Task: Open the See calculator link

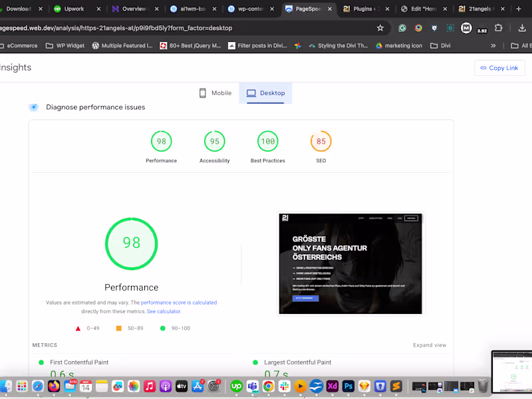Action: (164, 311)
